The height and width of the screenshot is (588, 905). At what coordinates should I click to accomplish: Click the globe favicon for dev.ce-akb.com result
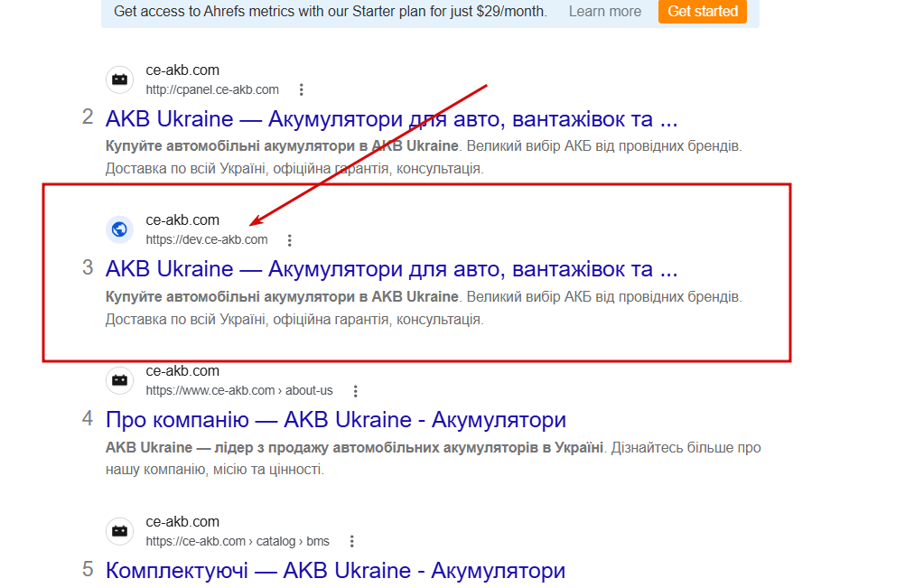tap(119, 229)
